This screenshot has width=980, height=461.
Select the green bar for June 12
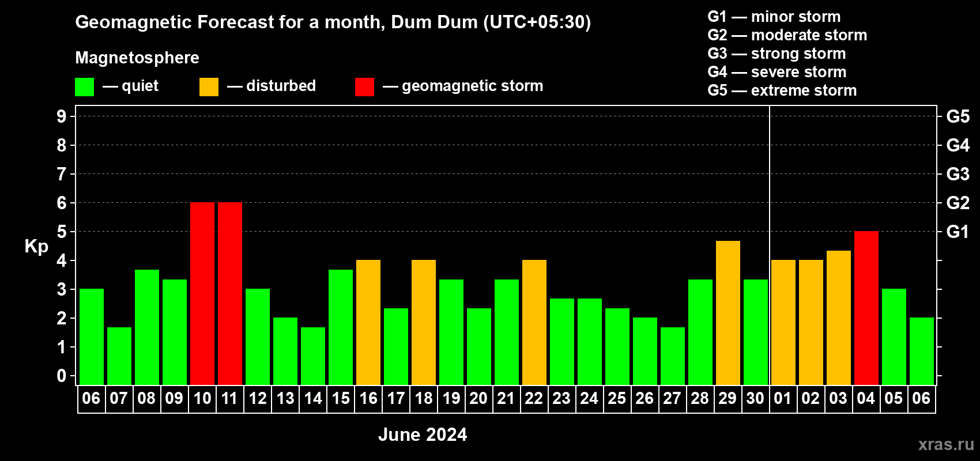click(x=258, y=337)
